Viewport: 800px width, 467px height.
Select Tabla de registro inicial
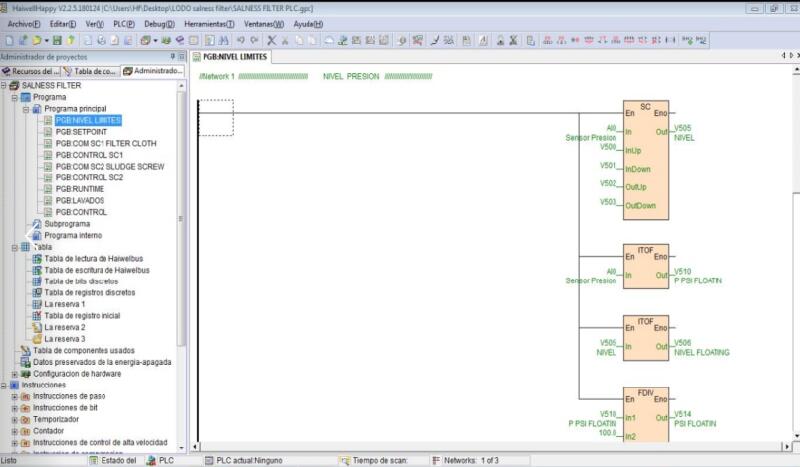[x=82, y=316]
